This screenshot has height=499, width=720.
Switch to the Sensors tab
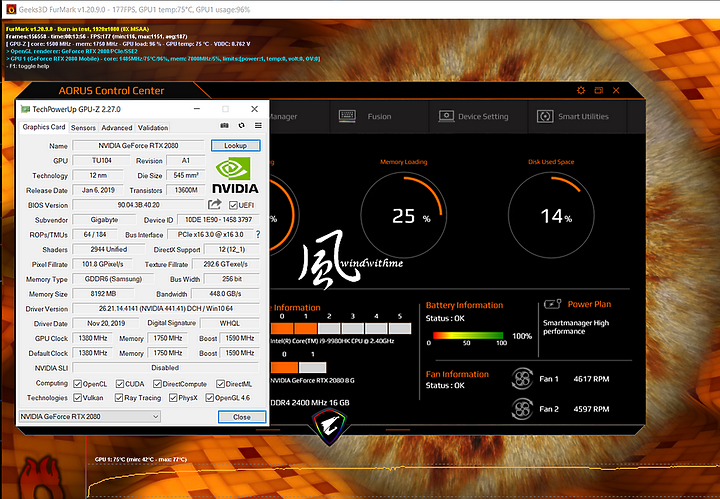coord(83,128)
